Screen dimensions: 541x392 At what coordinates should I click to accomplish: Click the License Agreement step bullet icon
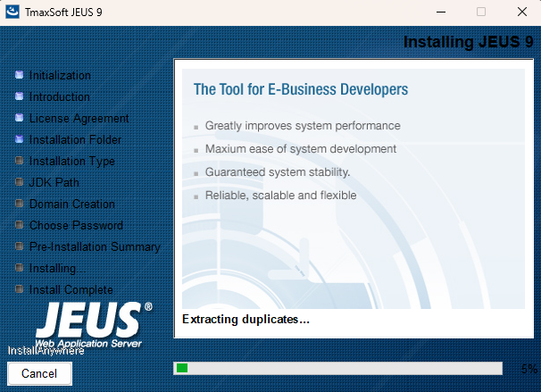(x=19, y=118)
